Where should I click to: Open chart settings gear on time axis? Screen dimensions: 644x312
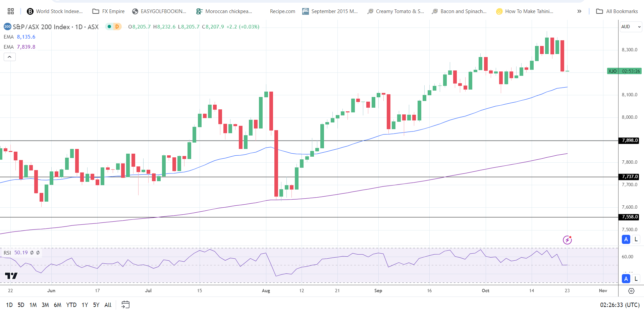tap(631, 291)
